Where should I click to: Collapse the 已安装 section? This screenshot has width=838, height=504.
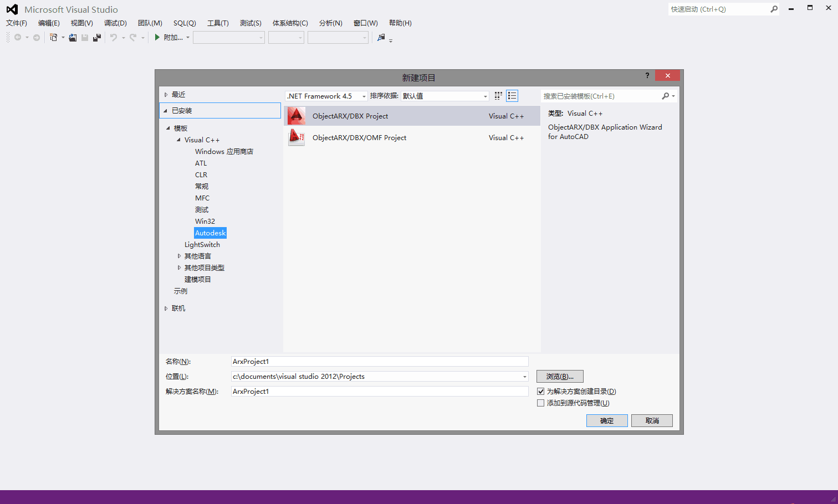pos(165,111)
